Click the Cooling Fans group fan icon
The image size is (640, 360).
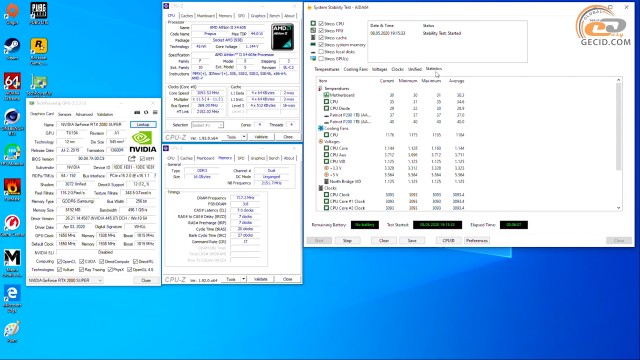(x=320, y=128)
